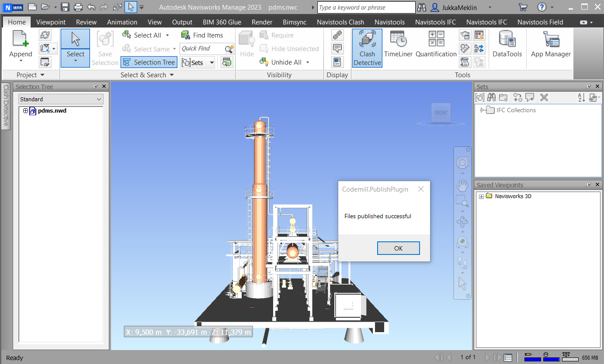Switch to the Animation ribbon tab

[122, 22]
